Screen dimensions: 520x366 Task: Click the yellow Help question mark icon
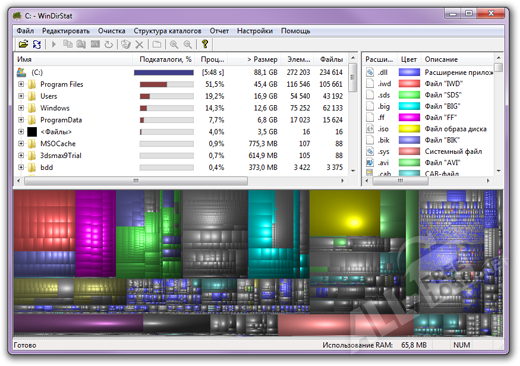(205, 44)
